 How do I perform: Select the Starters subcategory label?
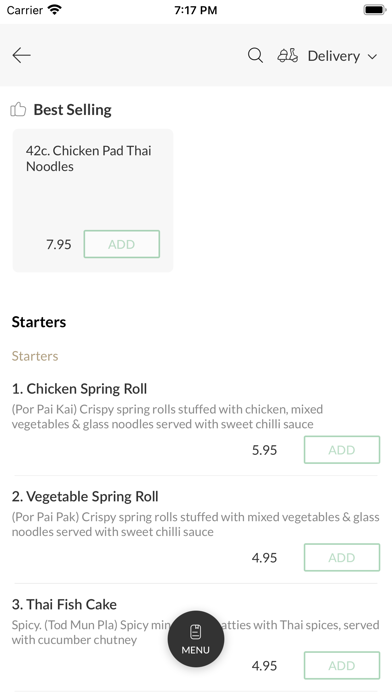35,356
